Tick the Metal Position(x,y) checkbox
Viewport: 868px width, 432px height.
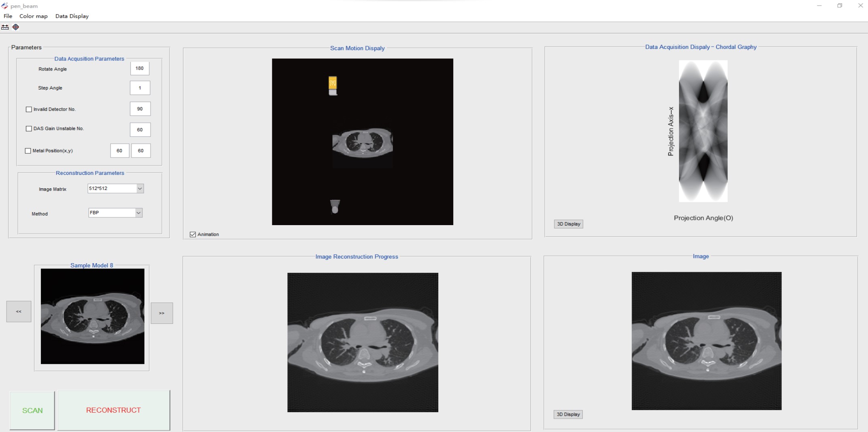(28, 151)
